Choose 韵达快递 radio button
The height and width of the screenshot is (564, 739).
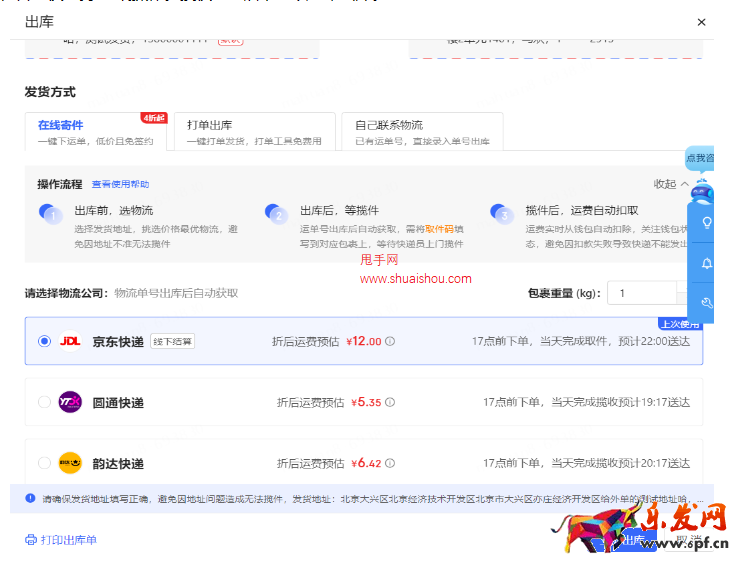coord(44,463)
